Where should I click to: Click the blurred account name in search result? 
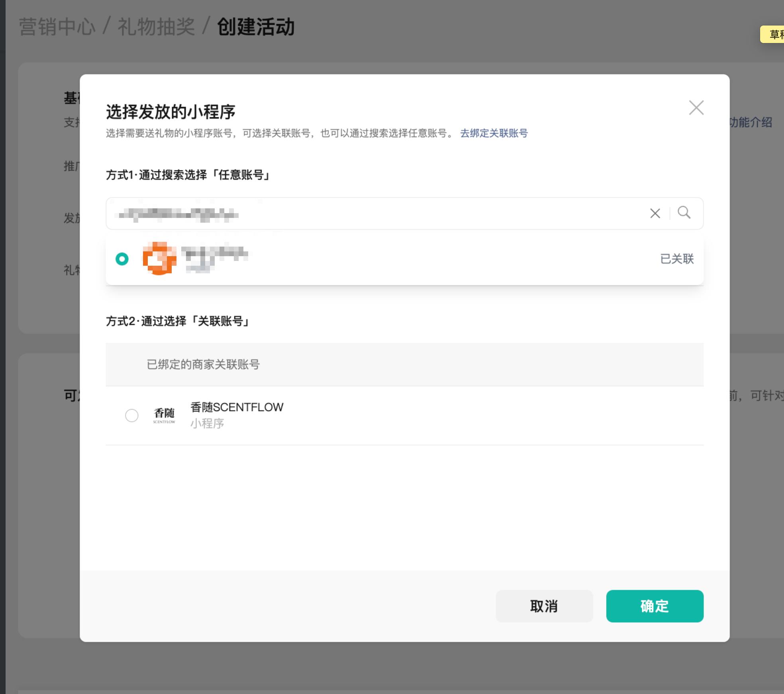click(x=214, y=253)
